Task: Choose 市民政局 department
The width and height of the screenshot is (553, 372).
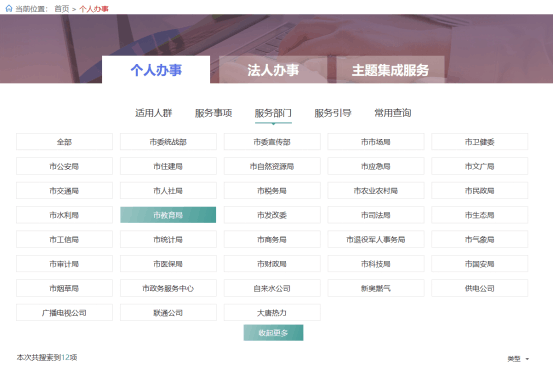Action: point(479,191)
